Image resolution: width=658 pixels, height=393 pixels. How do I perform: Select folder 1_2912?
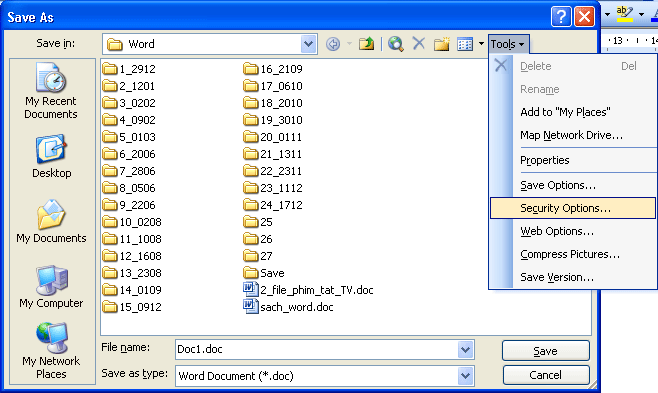pos(129,69)
